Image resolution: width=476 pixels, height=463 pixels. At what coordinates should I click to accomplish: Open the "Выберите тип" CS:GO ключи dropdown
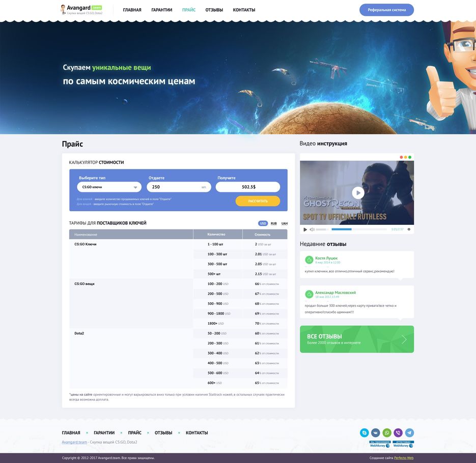point(109,187)
